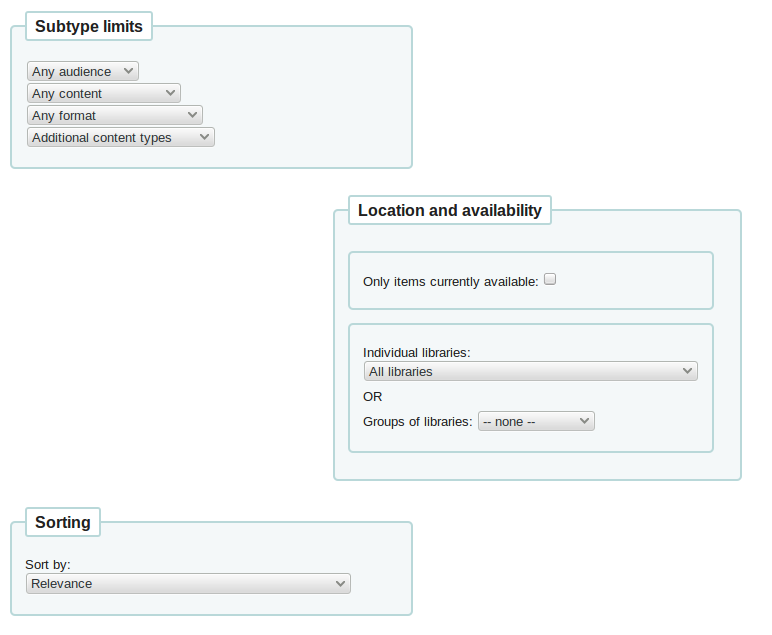Viewport: 772px width, 635px height.
Task: Open the Any content dropdown
Action: coord(103,94)
